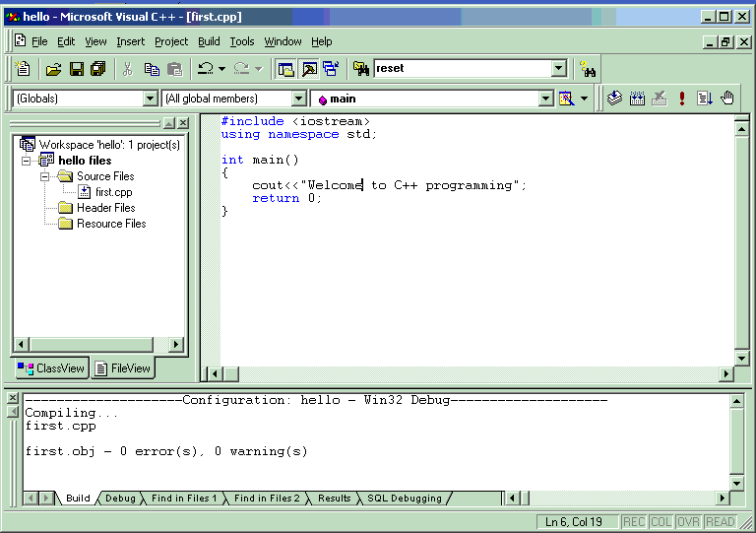Open the find combo box dropdown with 'reset'

(x=559, y=69)
